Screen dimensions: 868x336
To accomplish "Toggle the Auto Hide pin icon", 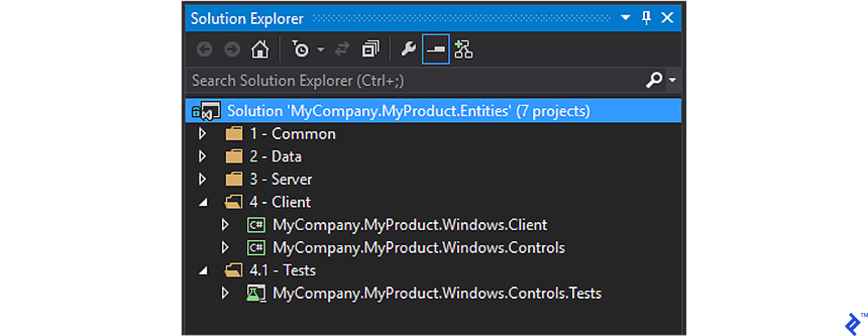I will click(646, 18).
